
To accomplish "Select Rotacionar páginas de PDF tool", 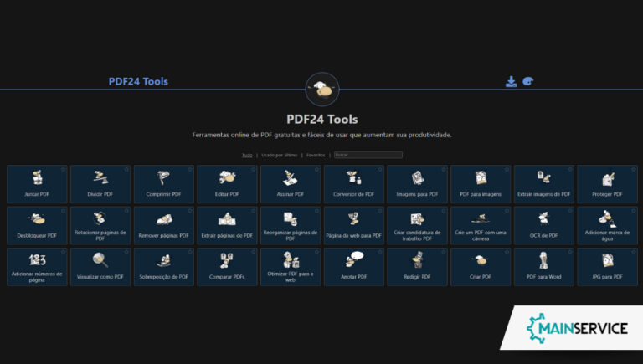I will coord(100,225).
